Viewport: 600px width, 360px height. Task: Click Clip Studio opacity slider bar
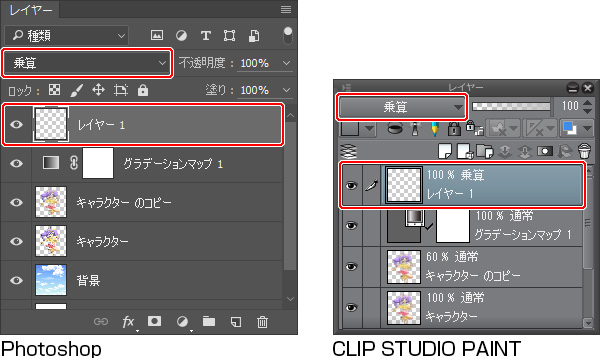pos(511,106)
